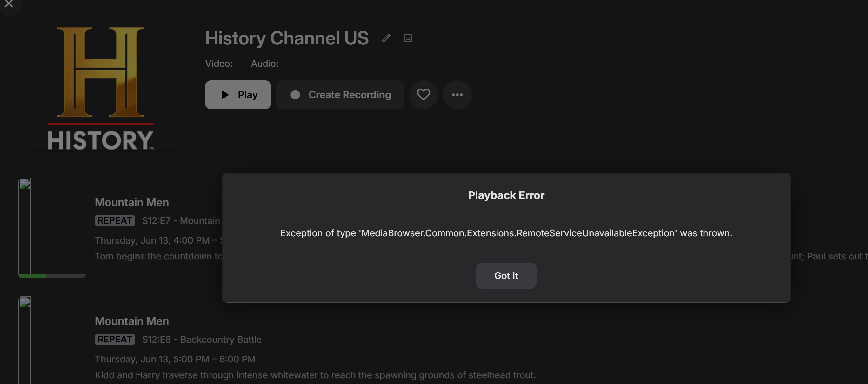The width and height of the screenshot is (868, 384).
Task: Select the first Mountain Men program title
Action: coord(132,202)
